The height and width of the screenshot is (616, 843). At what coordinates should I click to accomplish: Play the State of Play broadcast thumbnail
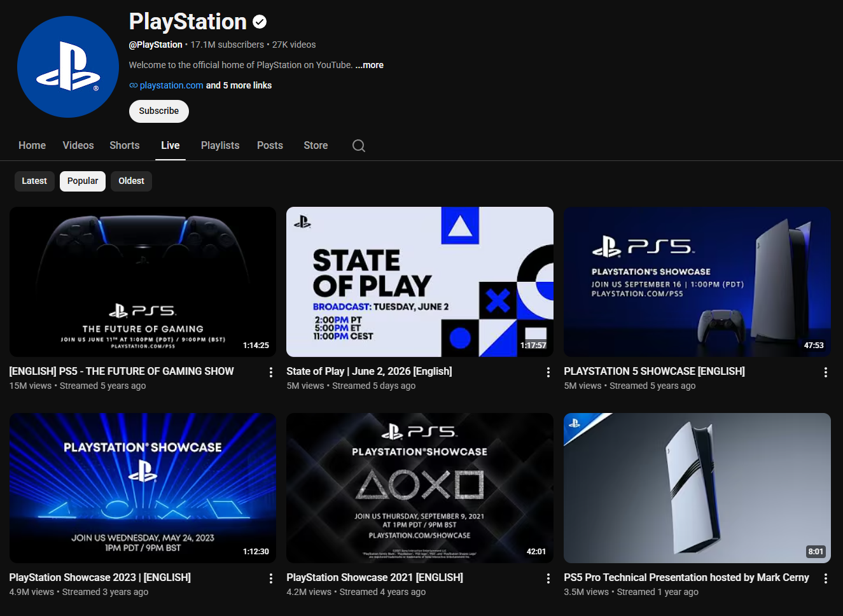420,282
